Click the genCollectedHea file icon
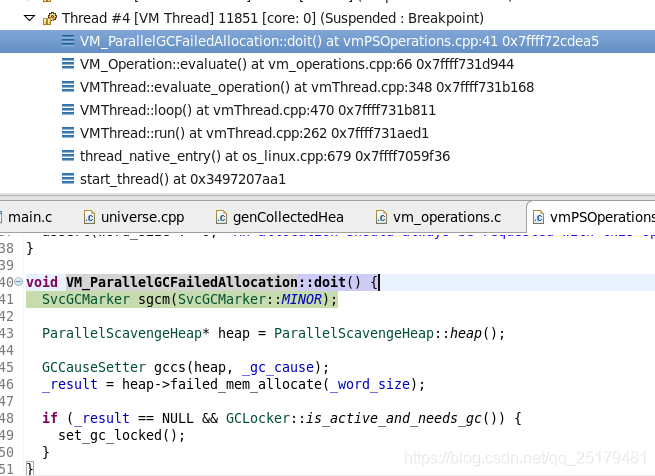 tap(221, 217)
